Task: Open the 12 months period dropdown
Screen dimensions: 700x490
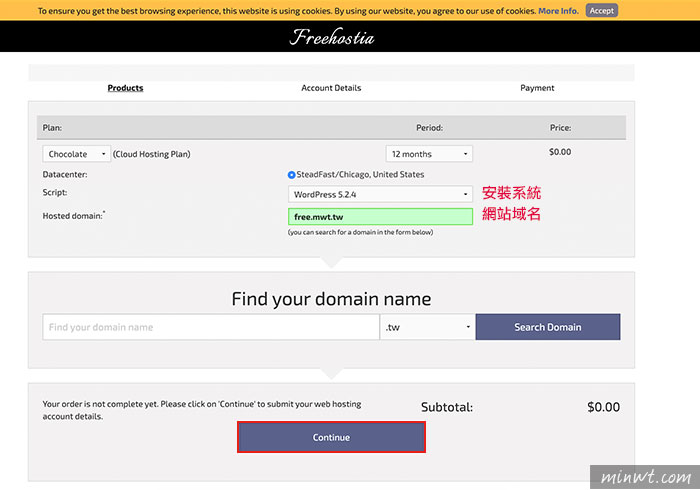Action: click(429, 154)
